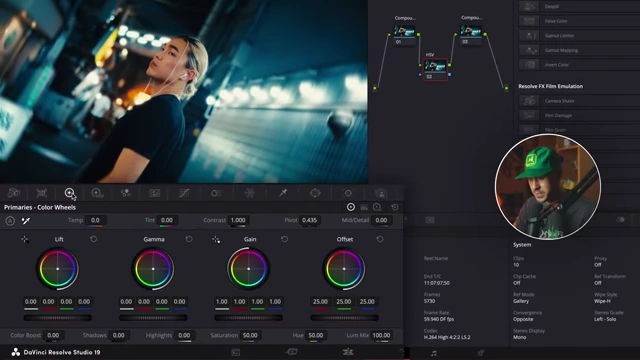Viewport: 640px width, 360px height.
Task: Pick black point next to Lift
Action: click(24, 239)
